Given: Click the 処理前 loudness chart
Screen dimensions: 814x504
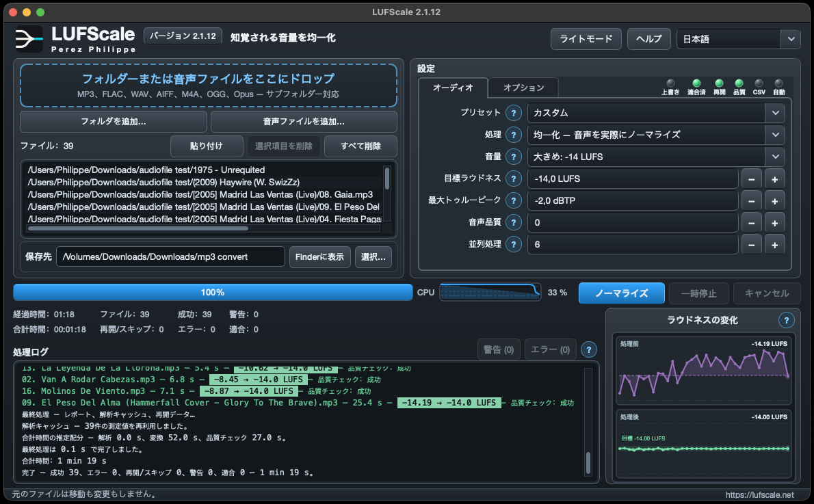Looking at the screenshot, I should tap(703, 369).
